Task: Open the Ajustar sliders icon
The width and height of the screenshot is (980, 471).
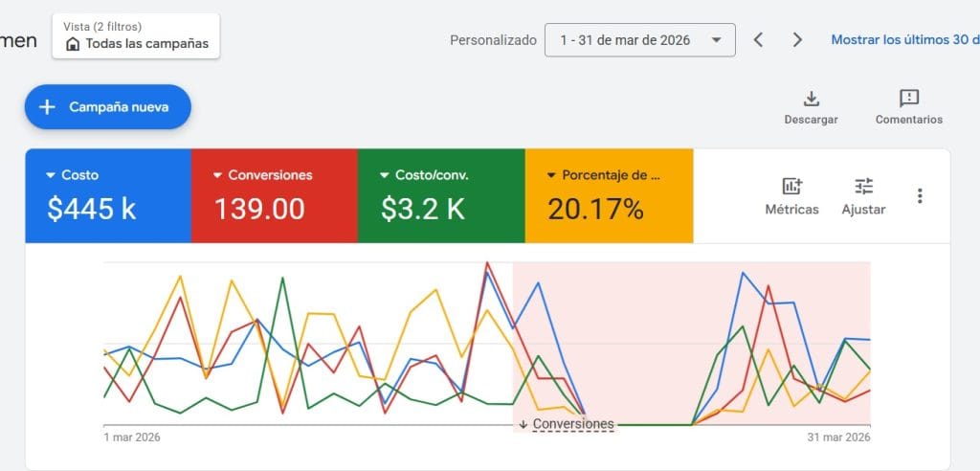Action: pyautogui.click(x=864, y=186)
